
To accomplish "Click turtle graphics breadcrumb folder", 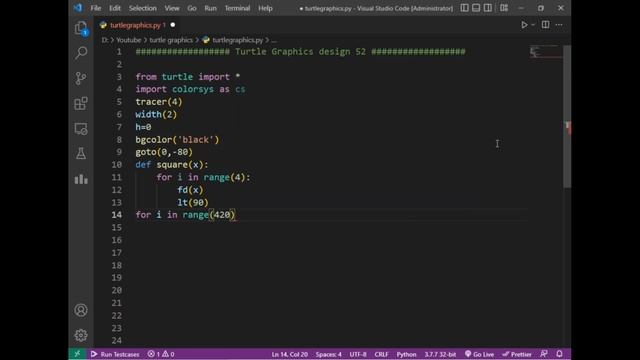I will click(x=171, y=40).
